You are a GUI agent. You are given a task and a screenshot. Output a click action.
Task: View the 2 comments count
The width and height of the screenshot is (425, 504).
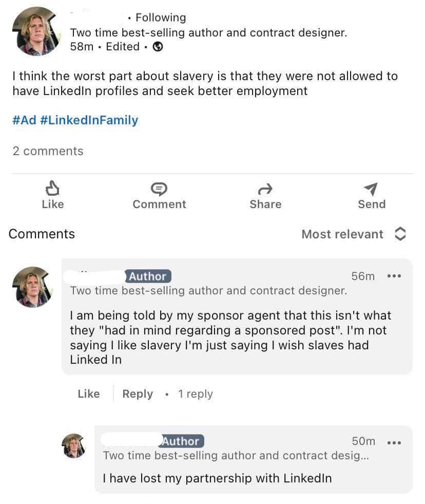48,151
